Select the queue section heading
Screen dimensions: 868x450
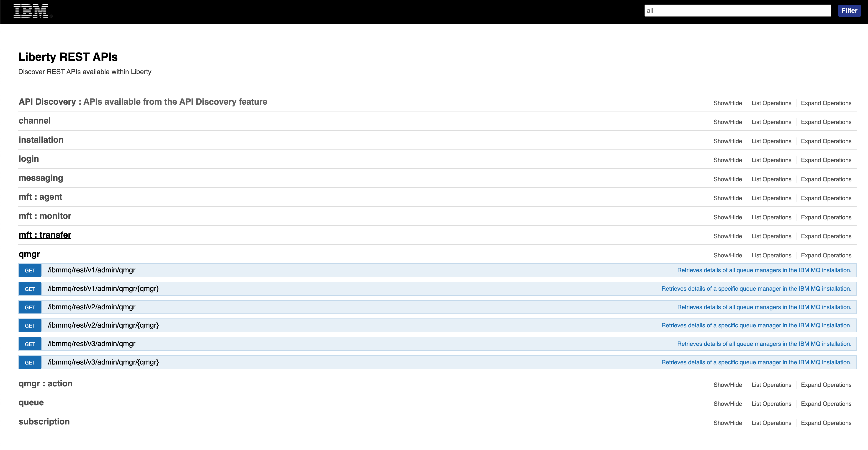click(x=31, y=402)
